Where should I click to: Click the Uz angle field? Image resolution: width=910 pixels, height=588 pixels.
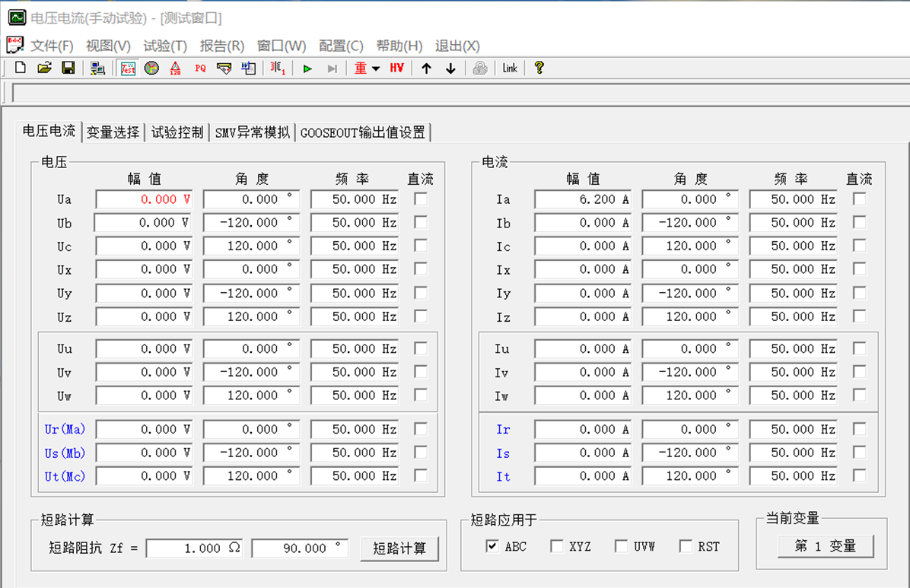click(x=251, y=316)
